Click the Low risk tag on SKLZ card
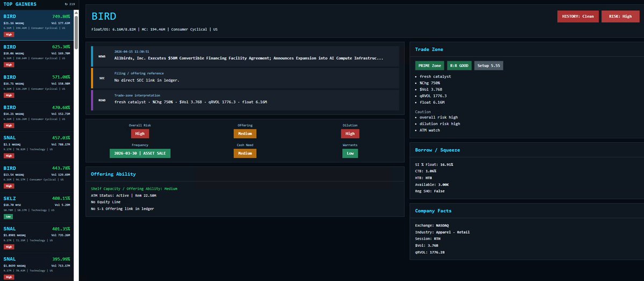 (x=8, y=217)
